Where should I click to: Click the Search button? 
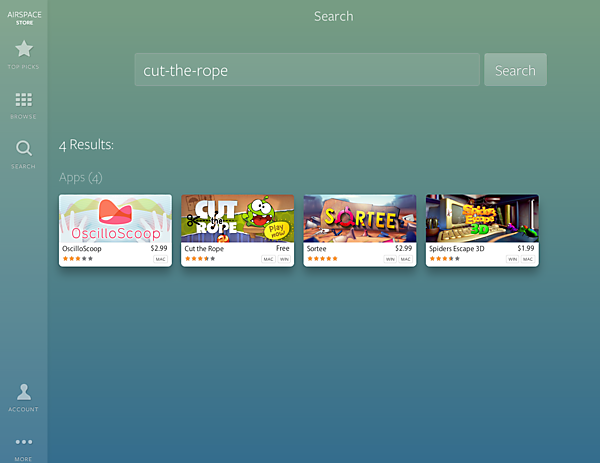click(x=515, y=70)
